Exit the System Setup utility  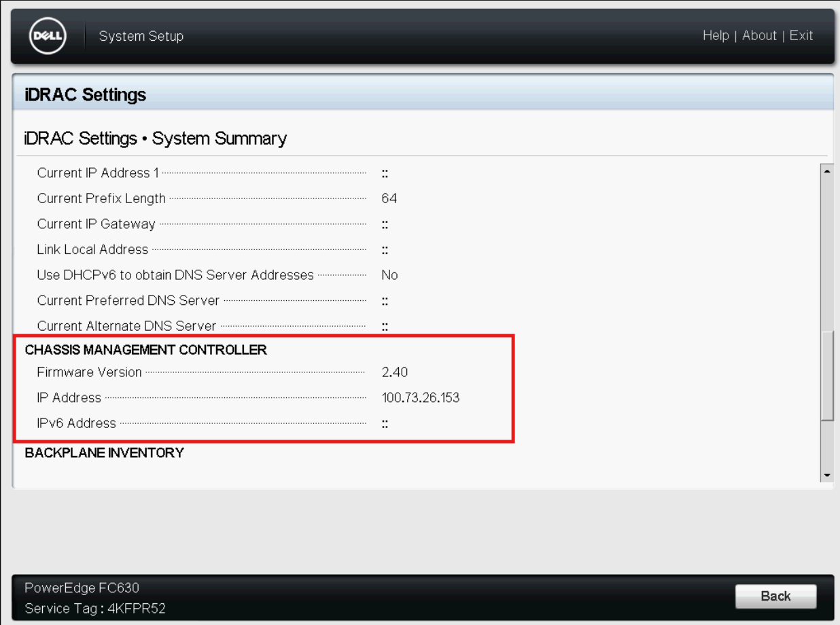tap(802, 35)
